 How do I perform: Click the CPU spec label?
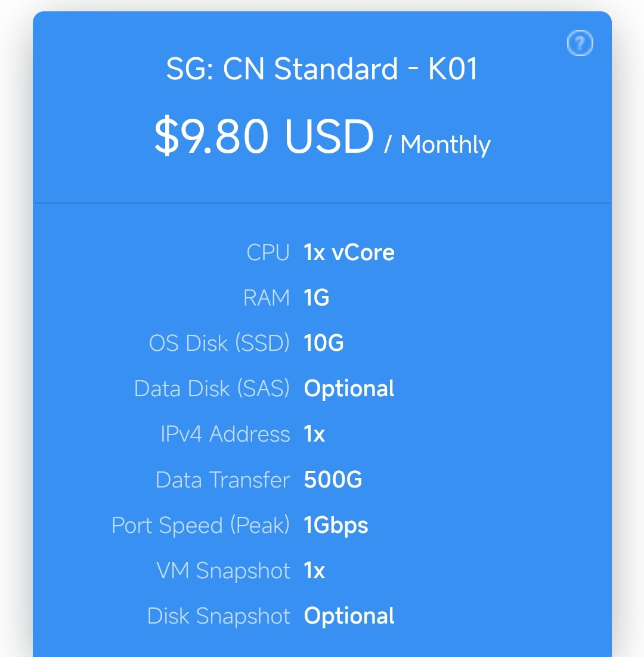click(x=268, y=252)
